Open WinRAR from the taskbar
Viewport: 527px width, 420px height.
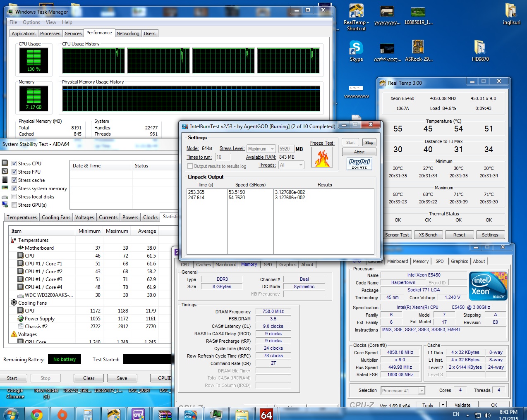click(x=165, y=414)
